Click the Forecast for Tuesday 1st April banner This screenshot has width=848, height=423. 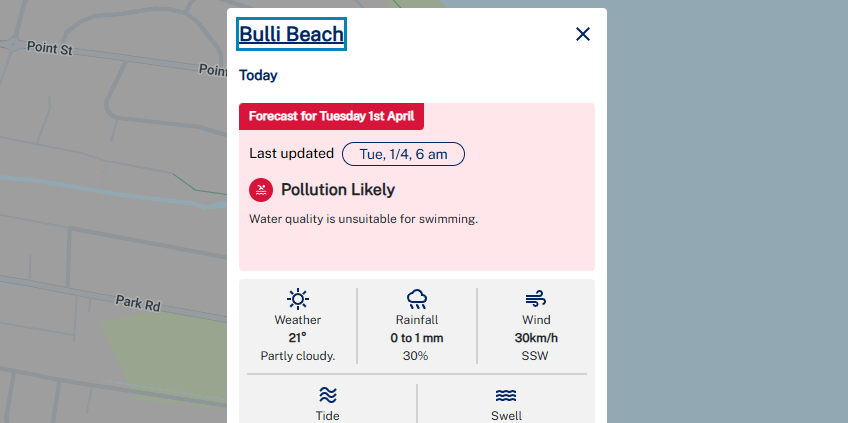point(332,116)
